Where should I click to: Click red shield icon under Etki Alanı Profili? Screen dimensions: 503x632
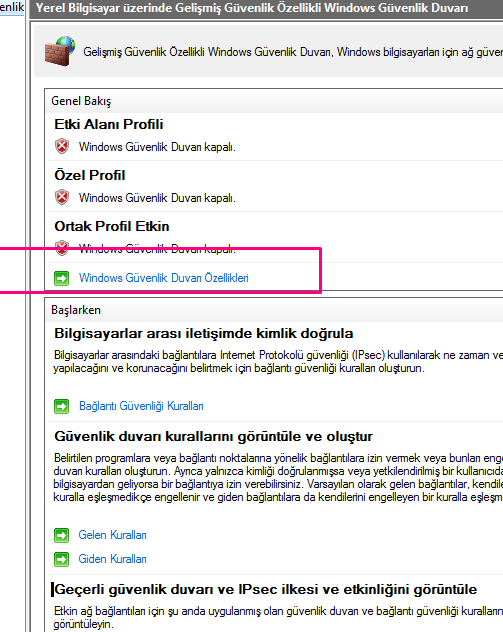62,146
